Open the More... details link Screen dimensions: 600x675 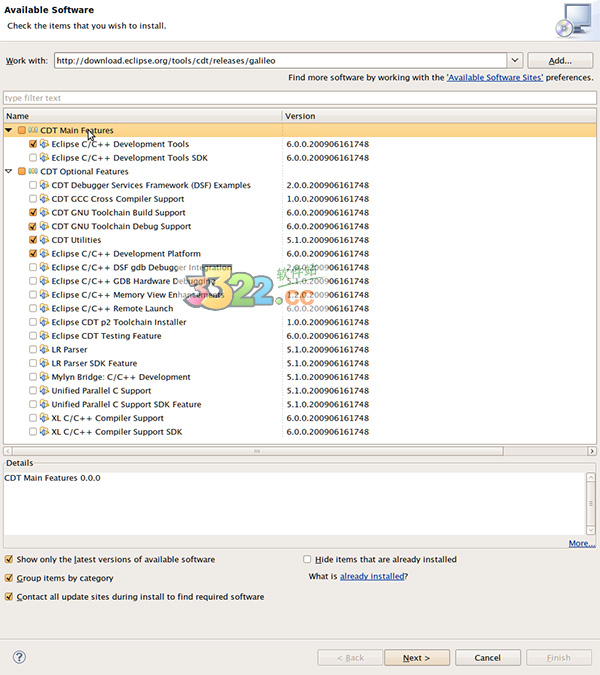[x=582, y=543]
